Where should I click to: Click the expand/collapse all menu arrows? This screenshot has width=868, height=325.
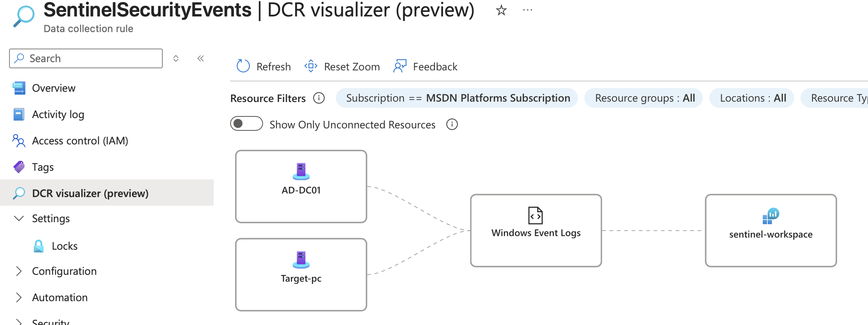coord(176,58)
